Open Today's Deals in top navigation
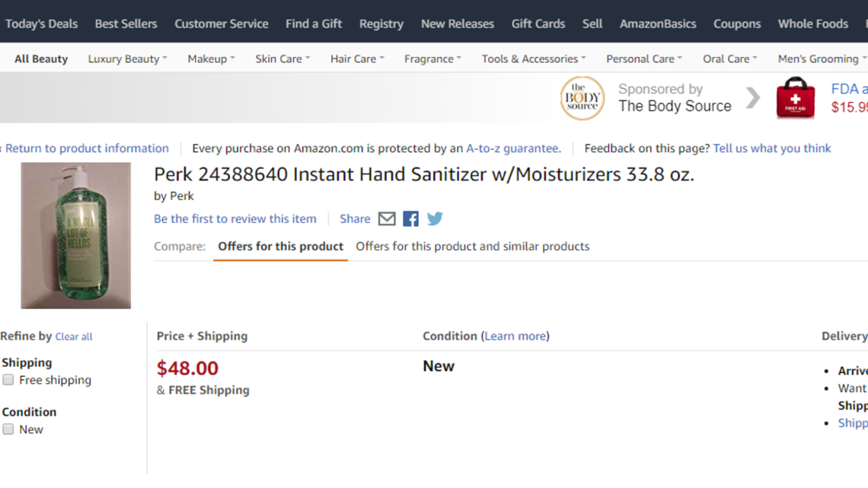Viewport: 868px width, 488px height. tap(42, 24)
